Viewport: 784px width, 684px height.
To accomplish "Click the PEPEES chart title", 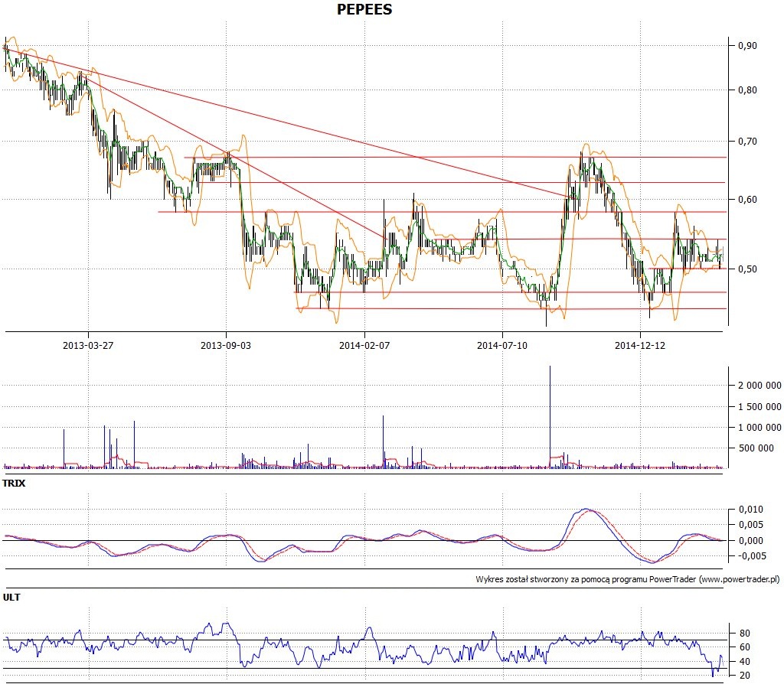I will click(364, 9).
